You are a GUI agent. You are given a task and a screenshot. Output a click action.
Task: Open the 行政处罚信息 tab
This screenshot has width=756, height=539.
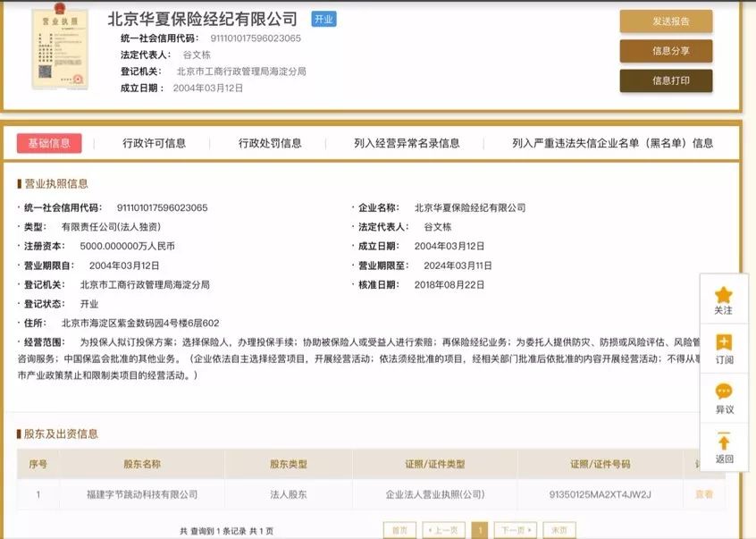point(270,143)
